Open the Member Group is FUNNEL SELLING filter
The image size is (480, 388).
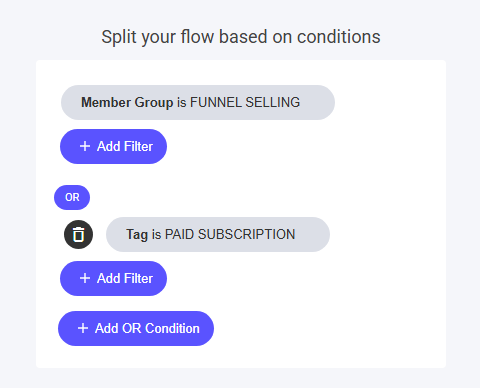tap(198, 102)
